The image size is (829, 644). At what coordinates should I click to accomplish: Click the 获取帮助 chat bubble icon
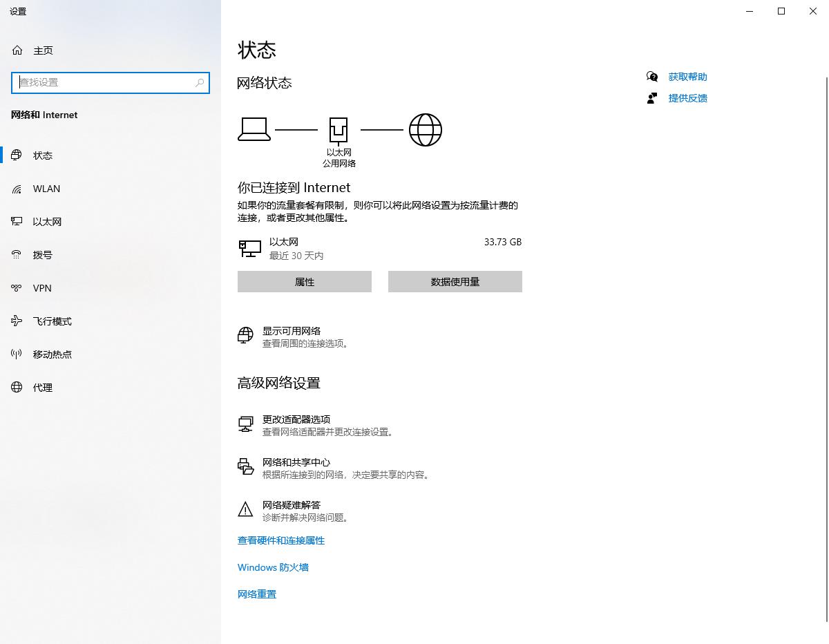tap(652, 77)
